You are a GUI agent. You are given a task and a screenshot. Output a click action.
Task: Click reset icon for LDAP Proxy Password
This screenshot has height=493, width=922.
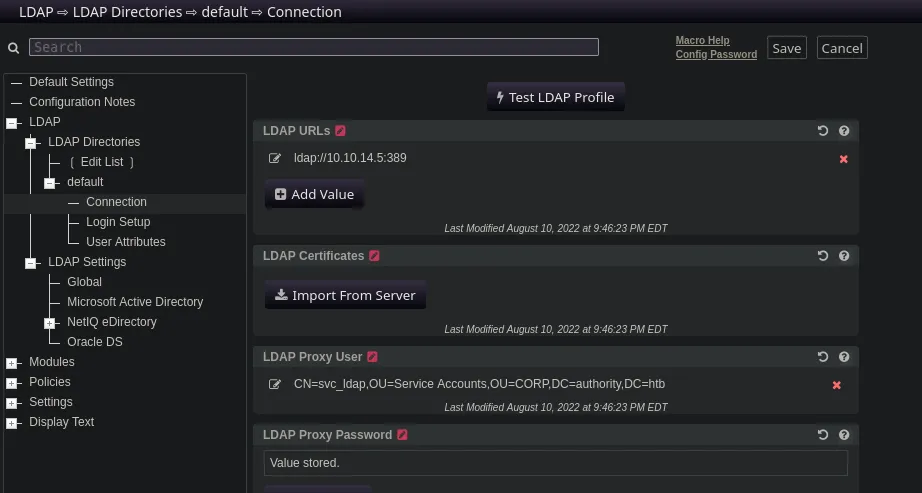pyautogui.click(x=823, y=435)
